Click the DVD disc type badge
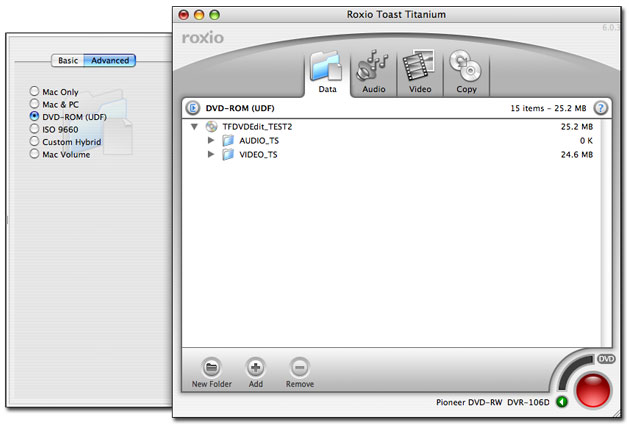This screenshot has width=629, height=427. (x=606, y=359)
